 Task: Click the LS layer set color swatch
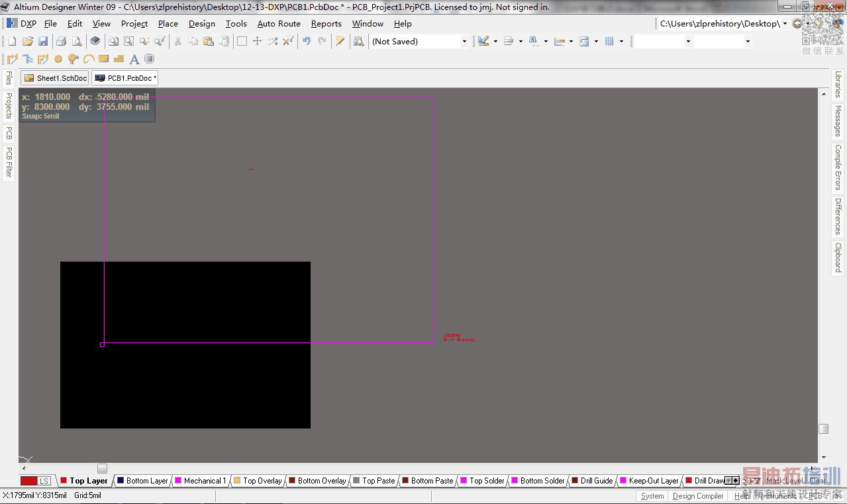tap(28, 481)
